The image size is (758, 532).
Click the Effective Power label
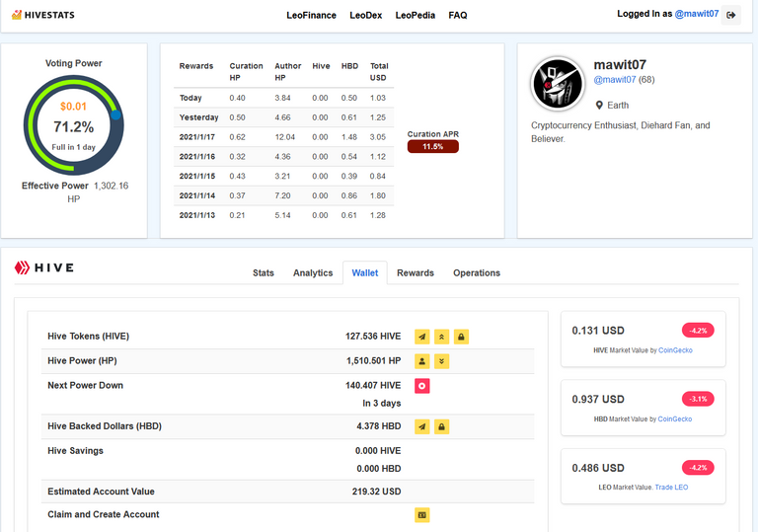(x=55, y=186)
